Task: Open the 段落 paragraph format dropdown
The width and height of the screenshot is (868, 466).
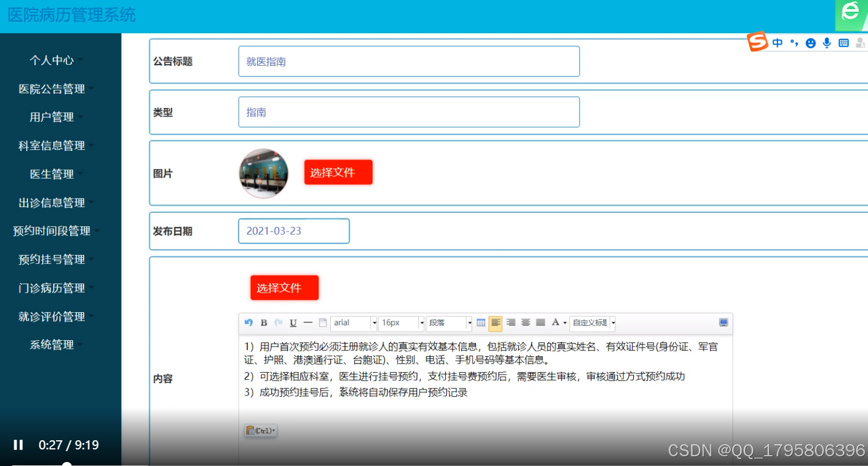Action: pyautogui.click(x=449, y=323)
